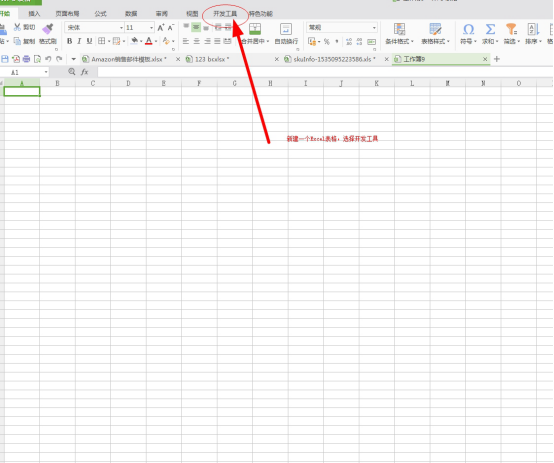Toggle Bold formatting
This screenshot has width=554, height=463.
(70, 41)
